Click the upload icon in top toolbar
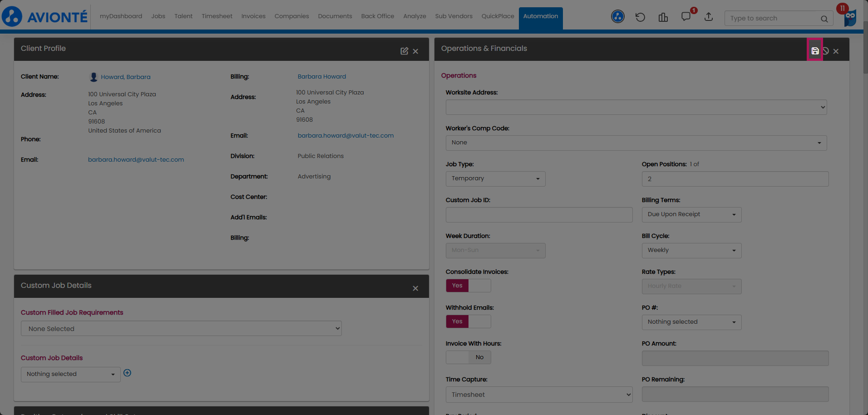The width and height of the screenshot is (868, 415). tap(709, 17)
